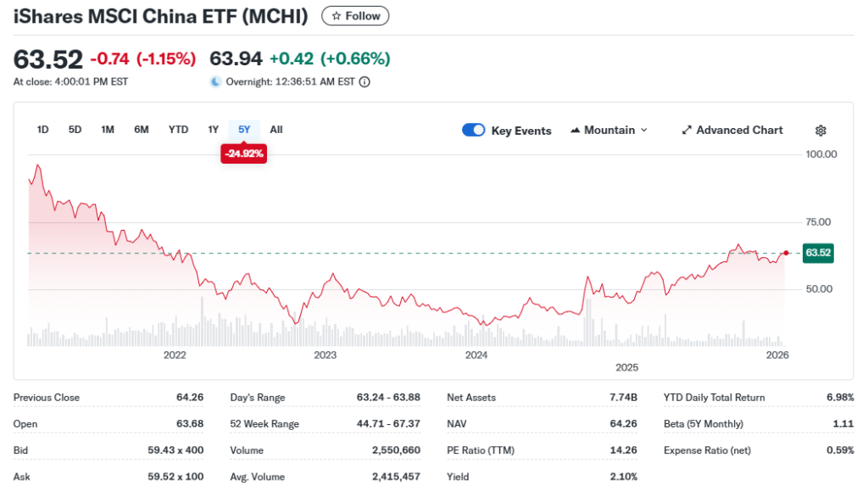Screen dimensions: 868x491
Task: Click the green 63.52 price label on axis
Action: (817, 253)
